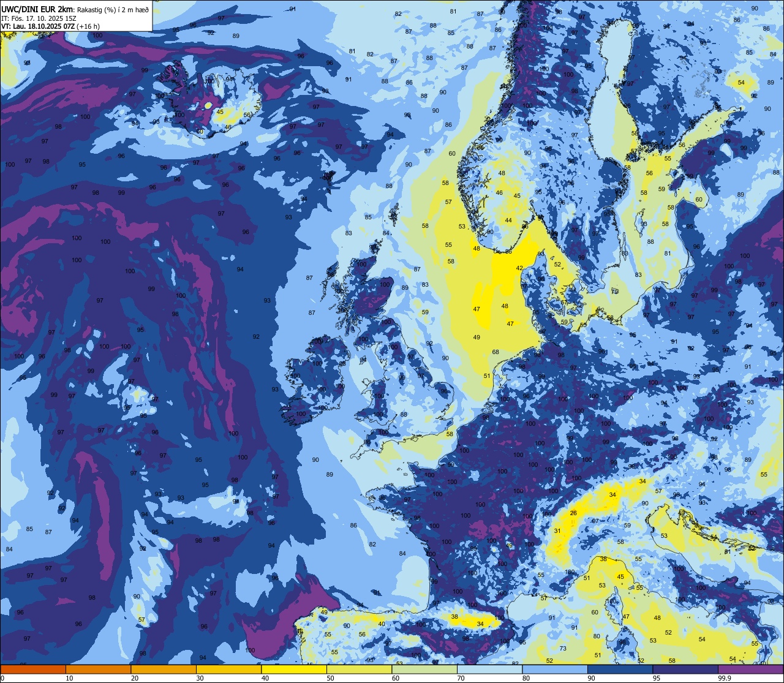The image size is (784, 683).
Task: Click the 0–10 dark orange legend swatch
Action: pos(33,669)
